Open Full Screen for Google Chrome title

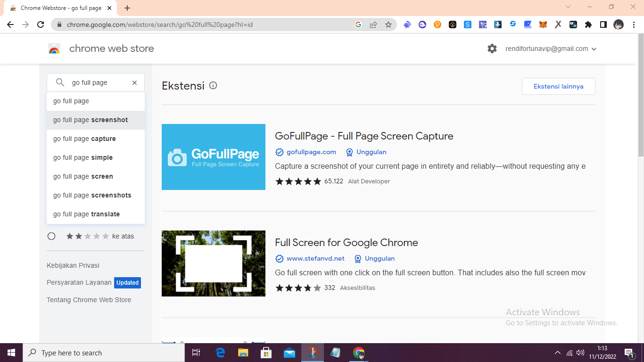347,243
